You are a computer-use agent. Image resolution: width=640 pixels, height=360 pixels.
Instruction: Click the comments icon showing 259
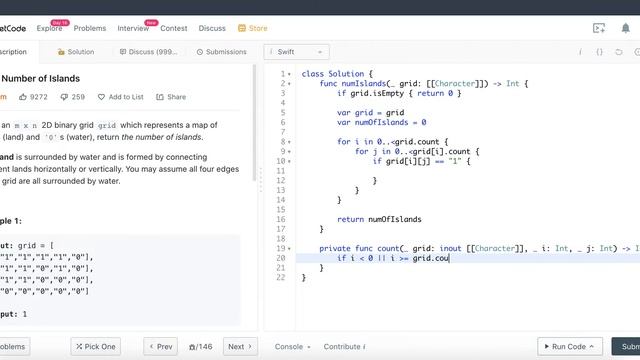64,97
